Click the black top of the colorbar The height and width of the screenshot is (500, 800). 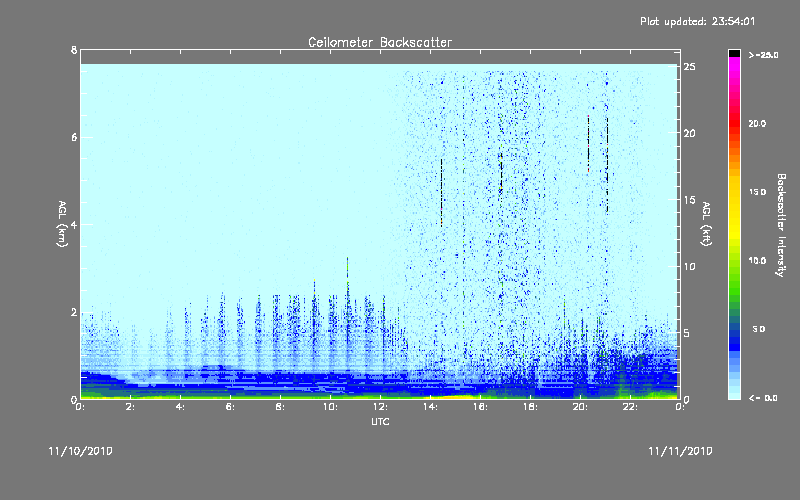pyautogui.click(x=734, y=53)
